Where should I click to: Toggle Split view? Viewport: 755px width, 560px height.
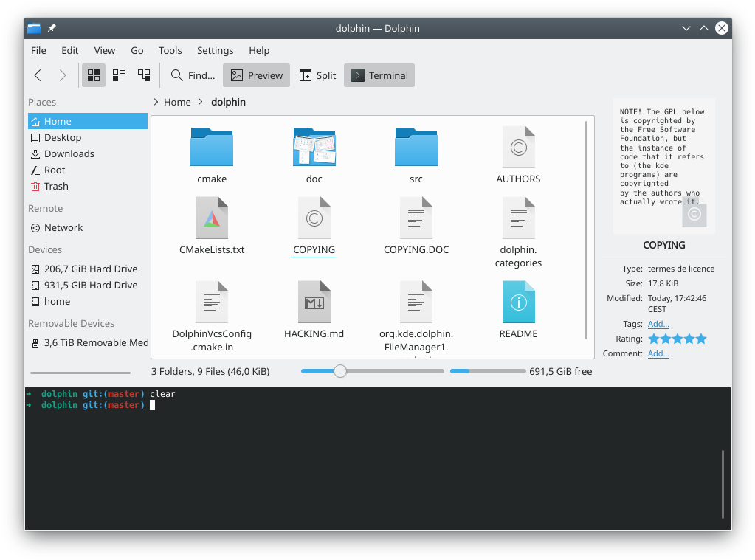coord(318,75)
